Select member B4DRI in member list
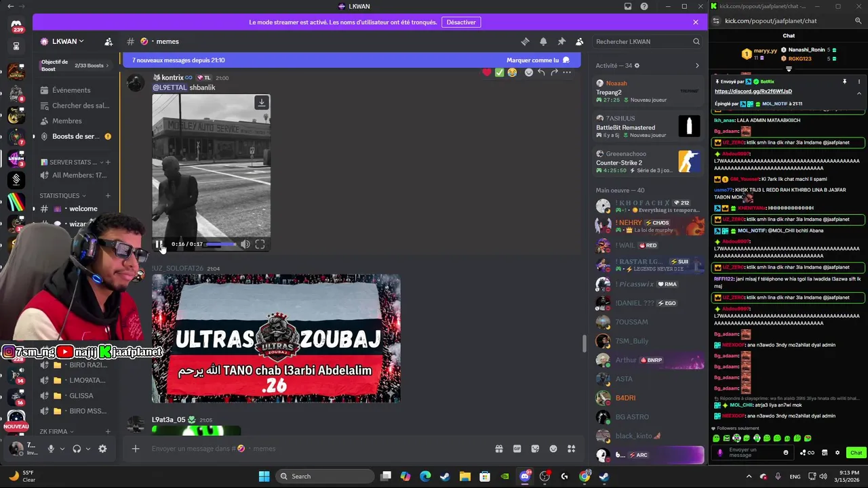868x488 pixels. tap(648, 398)
